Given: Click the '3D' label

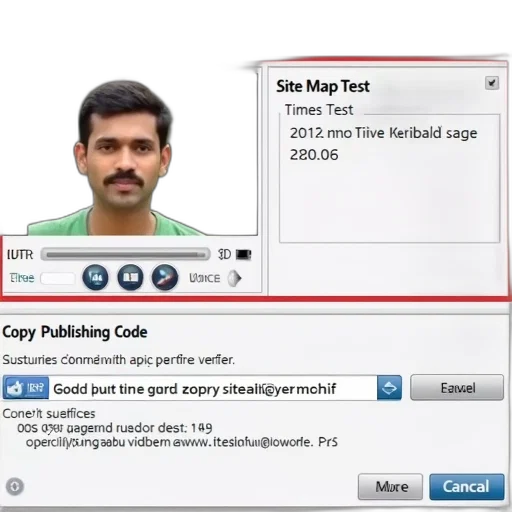Looking at the screenshot, I should point(225,255).
